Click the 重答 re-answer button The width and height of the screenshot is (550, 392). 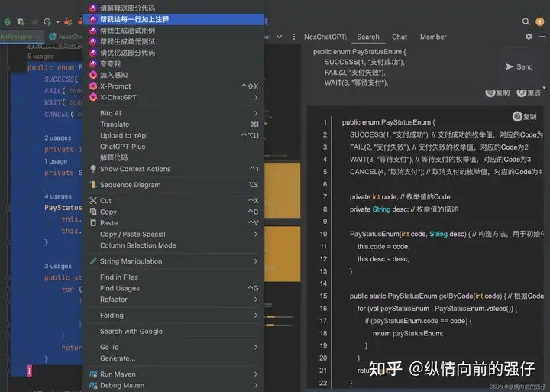point(529,92)
